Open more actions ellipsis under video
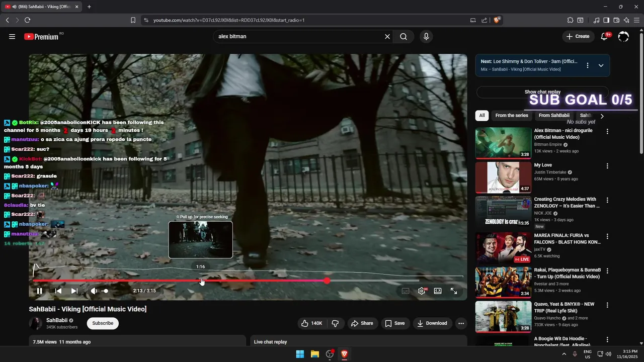 pos(461,323)
